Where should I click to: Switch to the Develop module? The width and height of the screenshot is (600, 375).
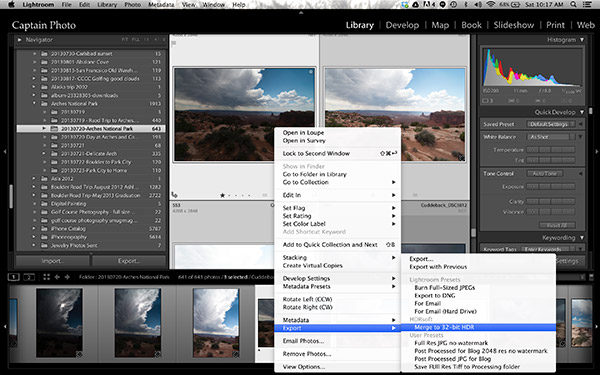tap(402, 25)
